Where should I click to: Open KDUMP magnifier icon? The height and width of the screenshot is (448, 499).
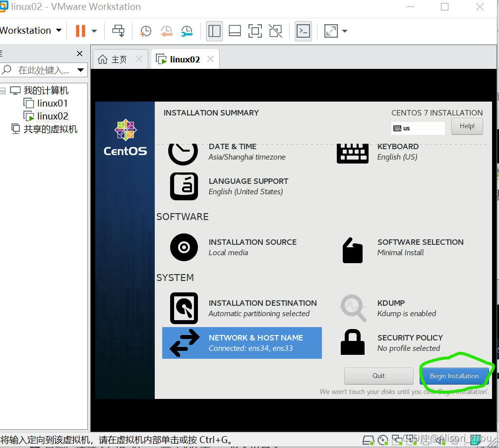(353, 308)
